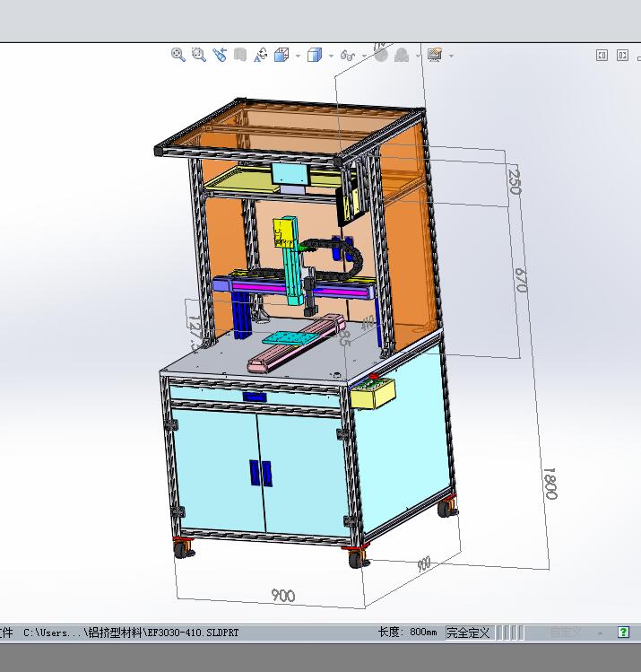Click the Apply Scene icon
Viewport: 641px width, 672px height.
point(402,55)
